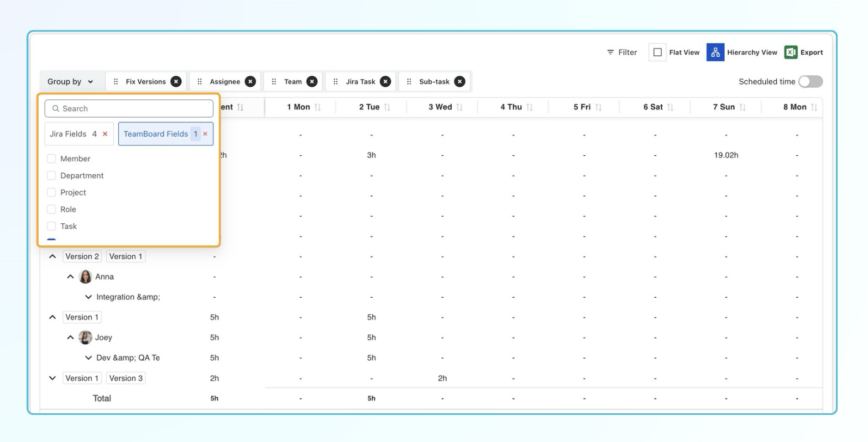Remove the Fix Versions grouping chip
Screen dimensions: 868x442
click(176, 82)
